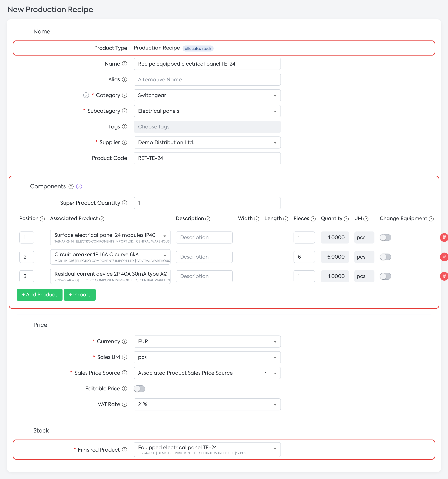The image size is (448, 479).
Task: Click the + Import button
Action: coord(80,295)
